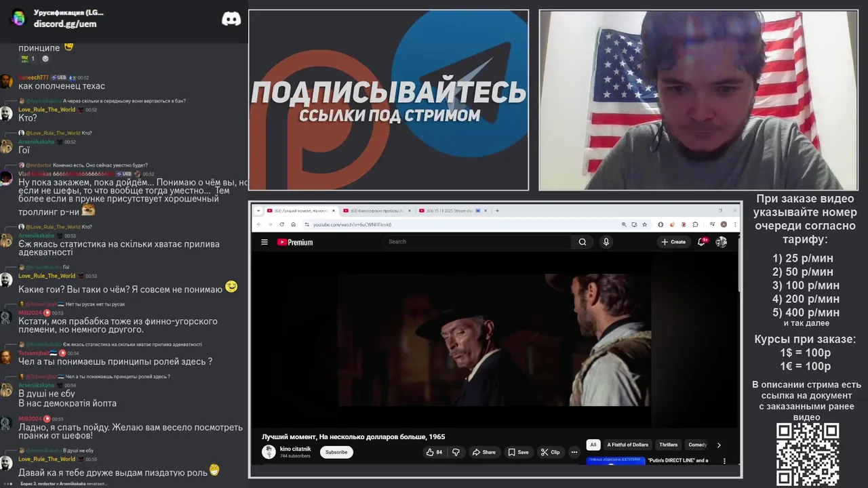
Task: Select the All filter chip
Action: 593,445
